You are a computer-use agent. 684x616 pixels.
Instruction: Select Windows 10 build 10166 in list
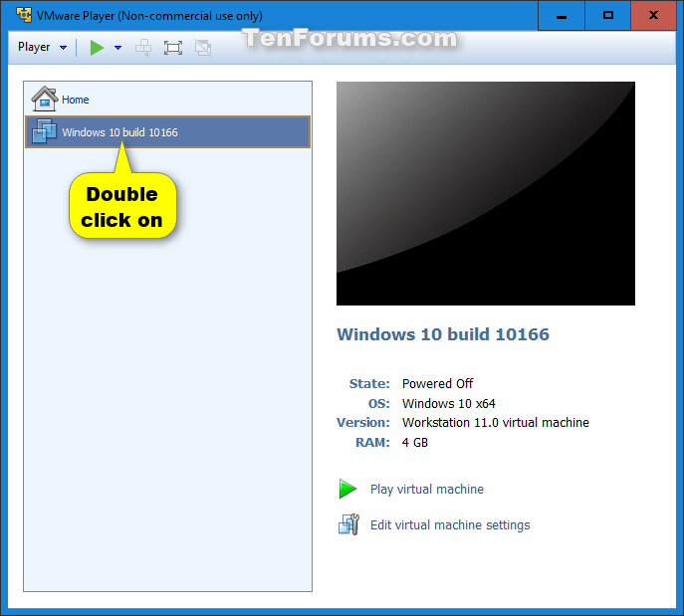(167, 131)
